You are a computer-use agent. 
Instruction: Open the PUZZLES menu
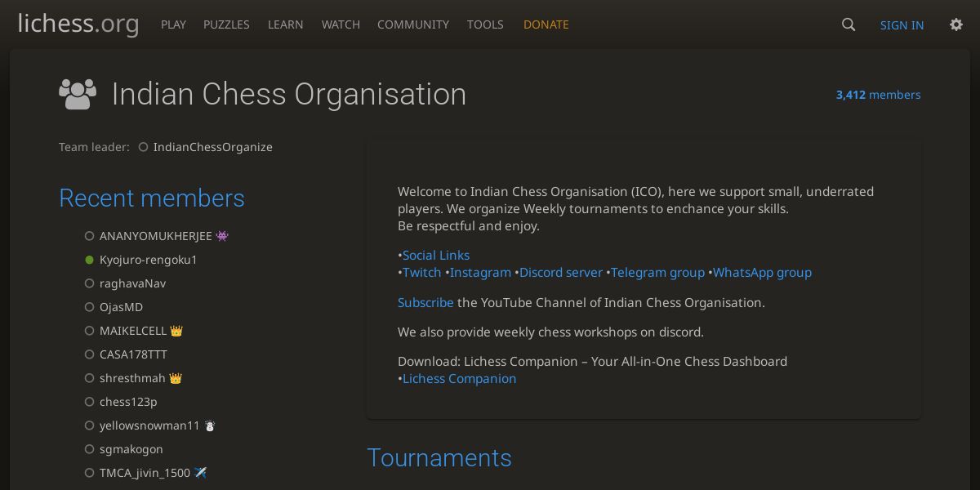(x=226, y=24)
